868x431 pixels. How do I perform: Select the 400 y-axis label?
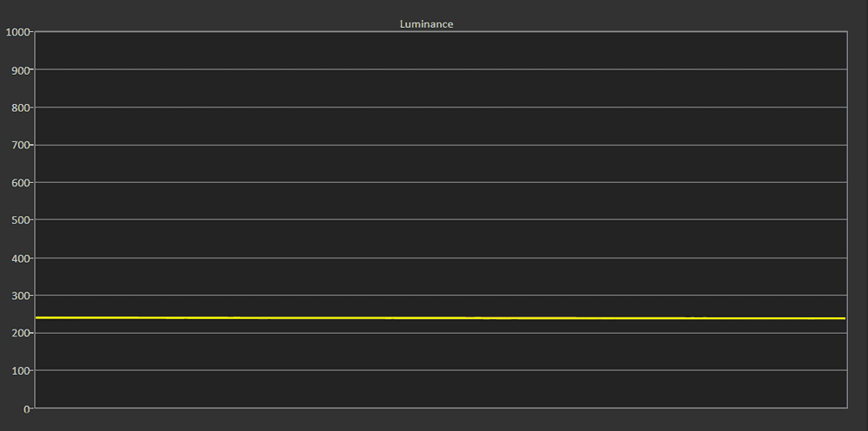click(21, 258)
